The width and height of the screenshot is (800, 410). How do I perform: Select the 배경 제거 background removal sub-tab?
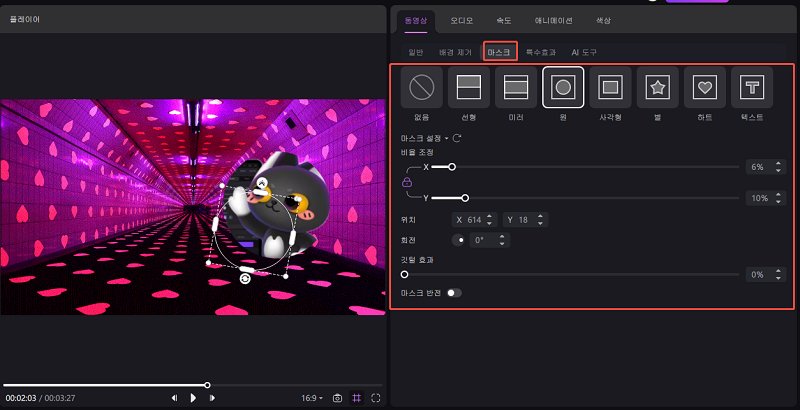point(455,52)
